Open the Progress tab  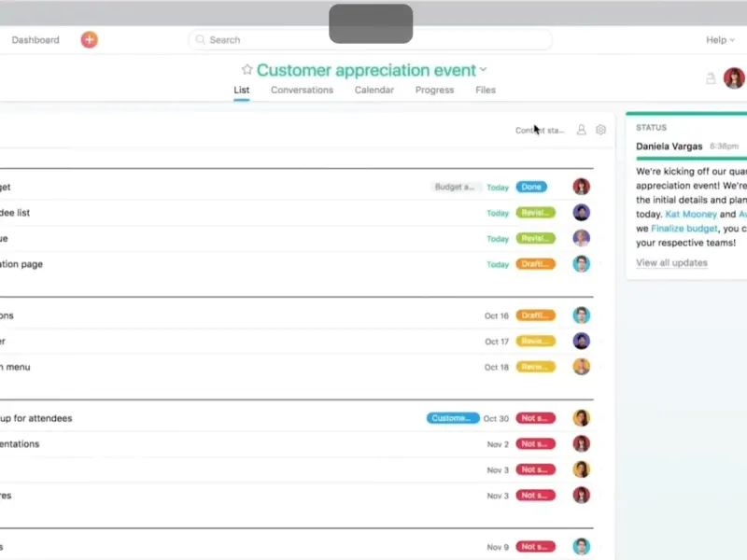pyautogui.click(x=434, y=91)
